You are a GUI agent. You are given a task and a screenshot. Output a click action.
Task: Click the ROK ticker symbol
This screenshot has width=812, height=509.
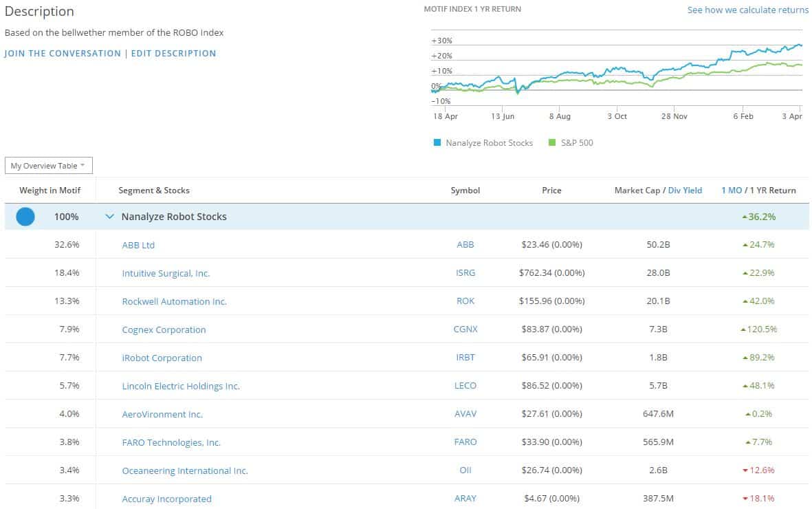(465, 301)
